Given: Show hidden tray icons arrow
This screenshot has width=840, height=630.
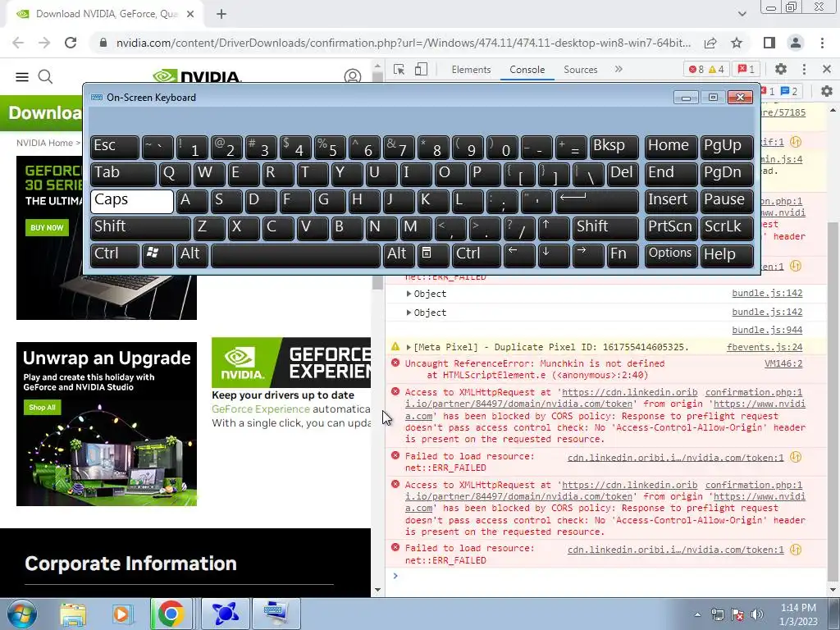Looking at the screenshot, I should 697,614.
